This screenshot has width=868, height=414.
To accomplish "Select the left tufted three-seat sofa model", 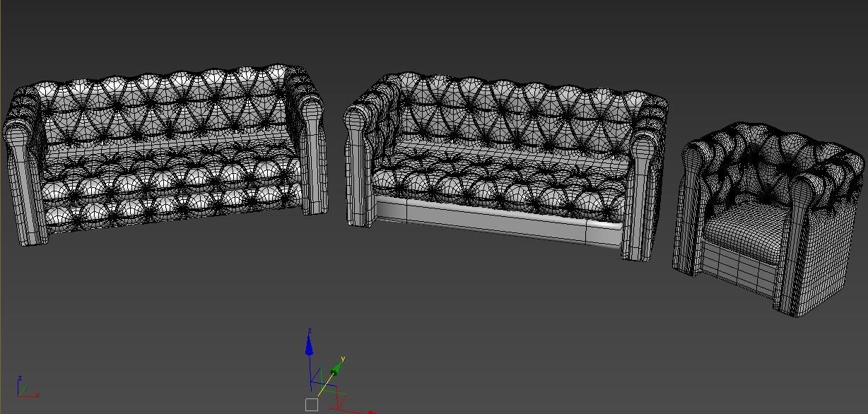I will click(164, 154).
